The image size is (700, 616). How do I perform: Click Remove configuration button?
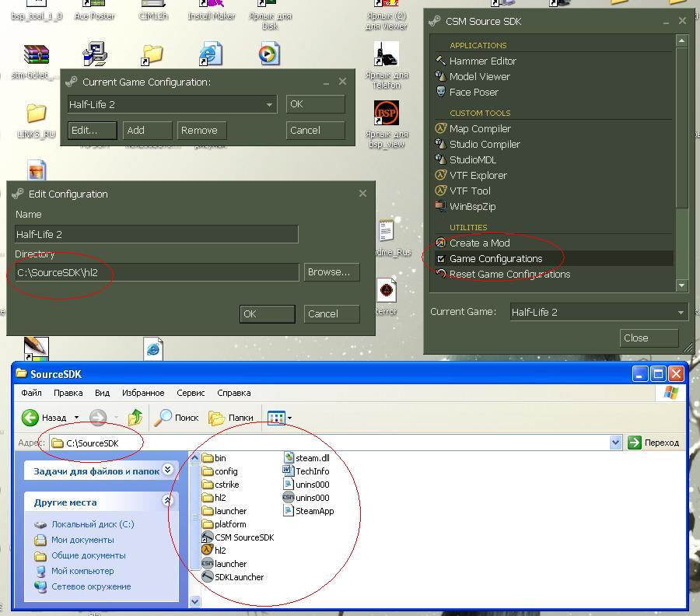201,131
